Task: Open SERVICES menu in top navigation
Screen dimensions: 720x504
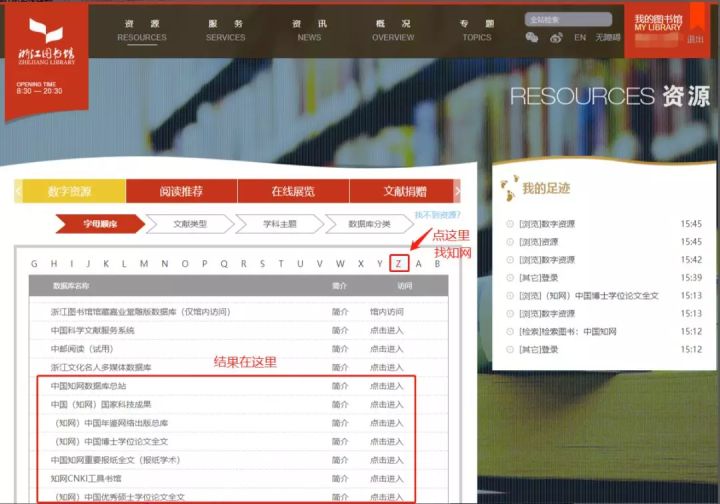Action: [x=225, y=30]
